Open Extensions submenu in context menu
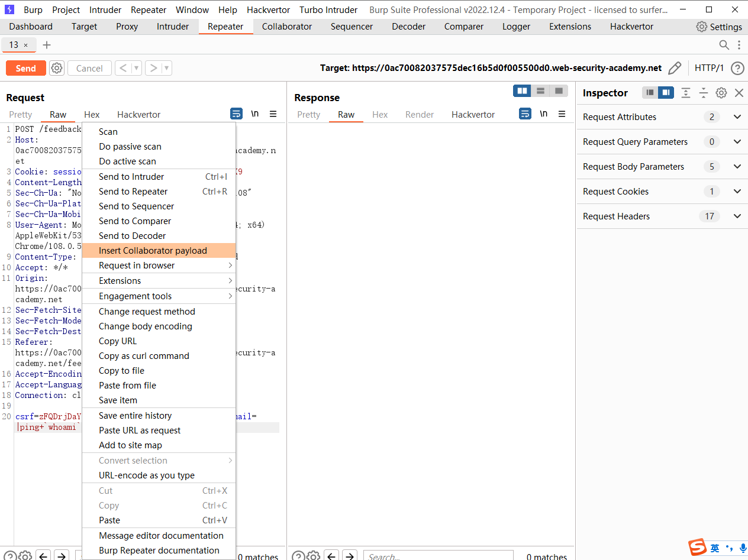Viewport: 748px width, 560px height. tap(159, 281)
